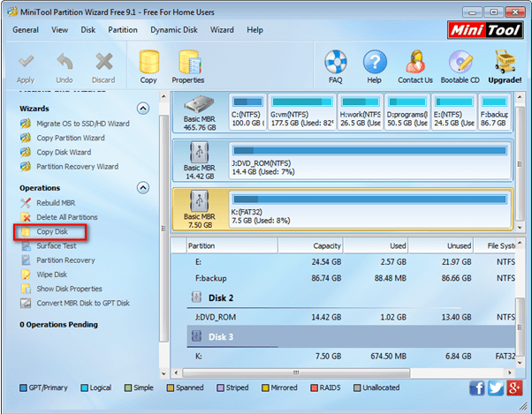
Task: Choose the Wipe Disk operation
Action: tap(44, 275)
